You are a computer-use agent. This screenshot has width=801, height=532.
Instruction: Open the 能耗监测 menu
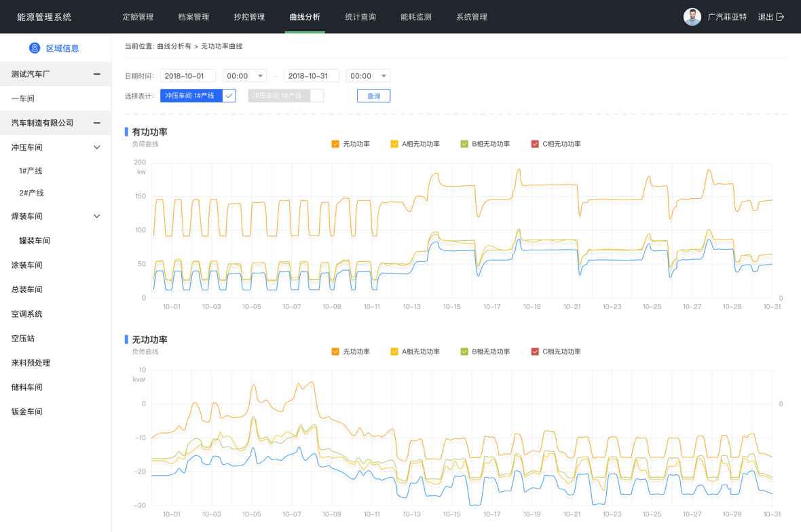point(416,17)
